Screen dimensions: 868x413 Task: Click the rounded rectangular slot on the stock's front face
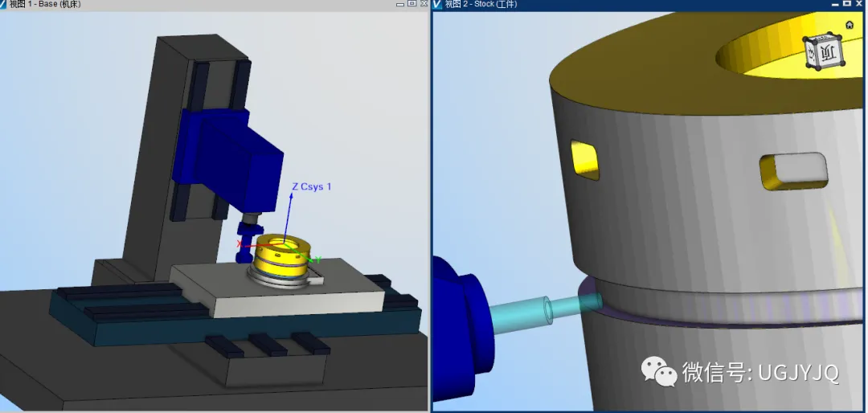[794, 171]
